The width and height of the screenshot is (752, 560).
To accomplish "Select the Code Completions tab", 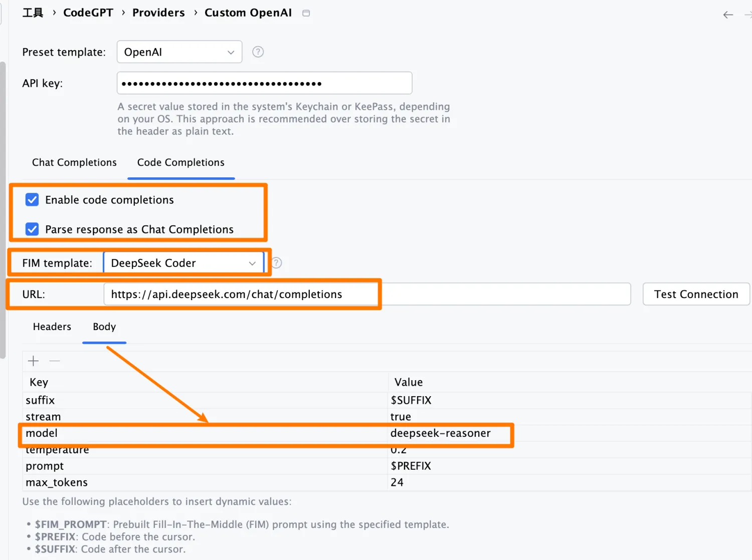I will click(x=180, y=162).
